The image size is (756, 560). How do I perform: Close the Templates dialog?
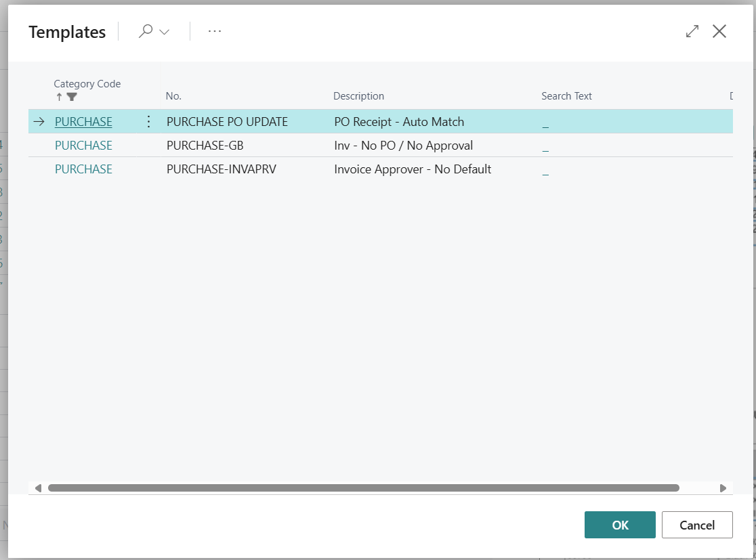pyautogui.click(x=719, y=32)
